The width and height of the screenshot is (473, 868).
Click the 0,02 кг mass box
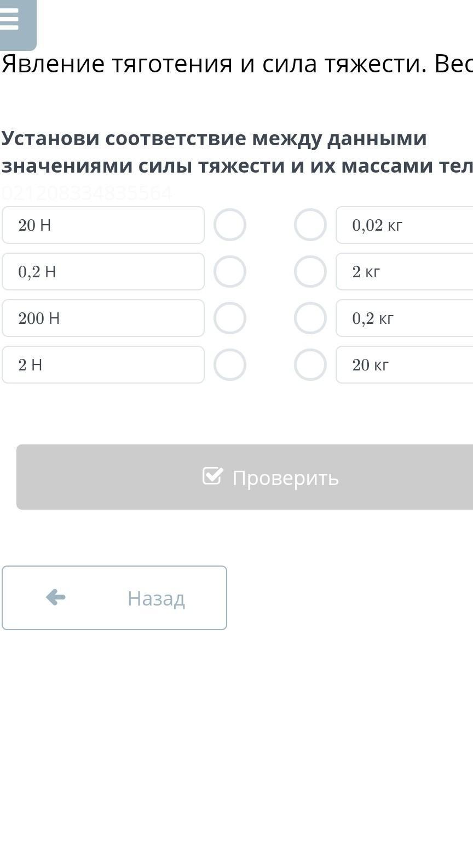coord(405,225)
